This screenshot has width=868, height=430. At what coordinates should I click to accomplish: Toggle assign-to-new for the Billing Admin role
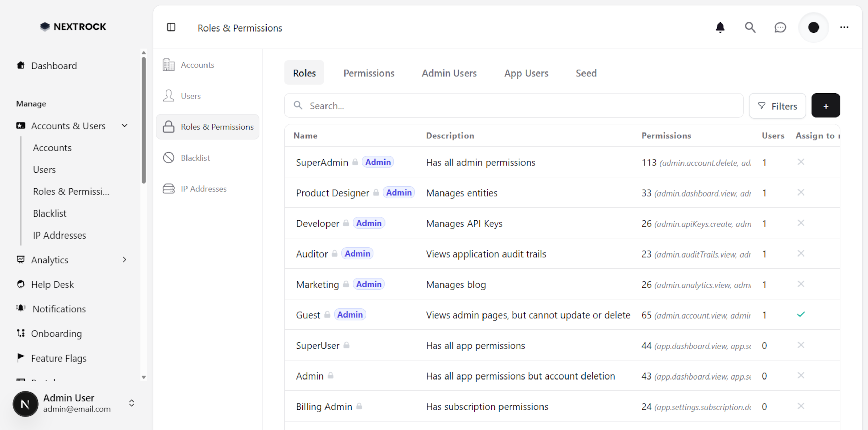[x=801, y=406]
